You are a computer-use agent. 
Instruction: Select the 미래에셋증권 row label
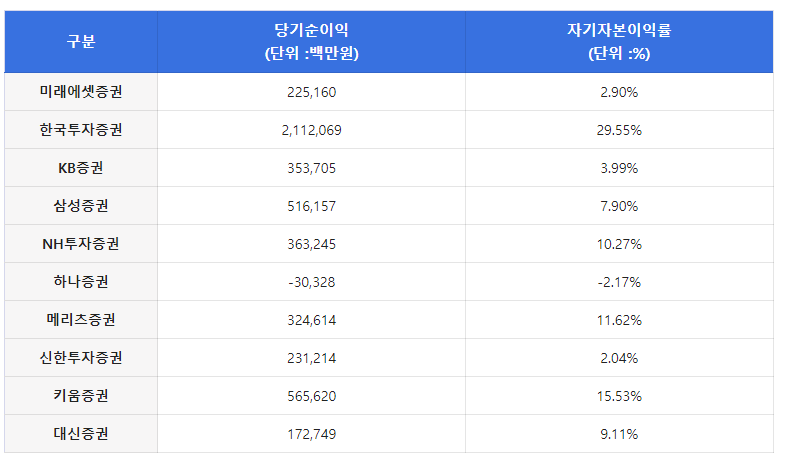[x=81, y=92]
